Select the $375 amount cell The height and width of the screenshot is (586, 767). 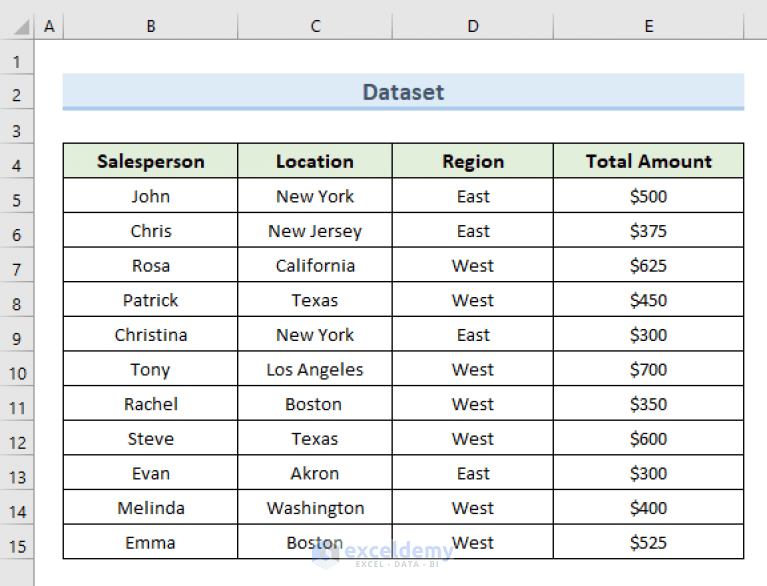(x=649, y=230)
